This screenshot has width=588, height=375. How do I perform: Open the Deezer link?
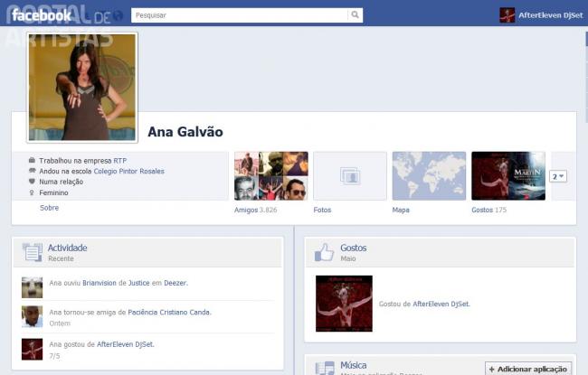point(175,283)
